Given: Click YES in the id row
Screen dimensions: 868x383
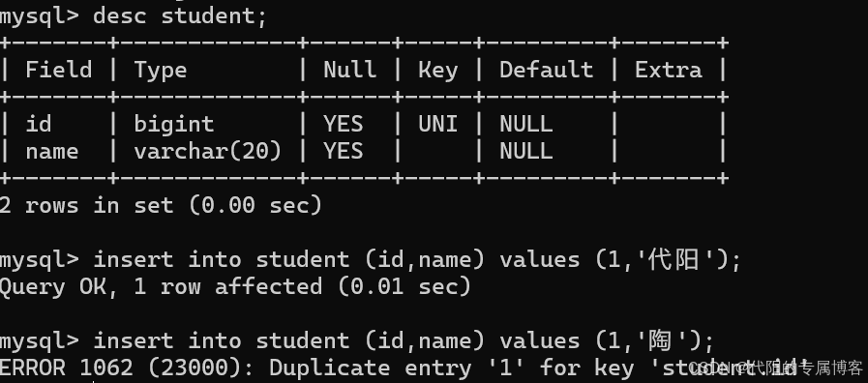Looking at the screenshot, I should click(344, 124).
